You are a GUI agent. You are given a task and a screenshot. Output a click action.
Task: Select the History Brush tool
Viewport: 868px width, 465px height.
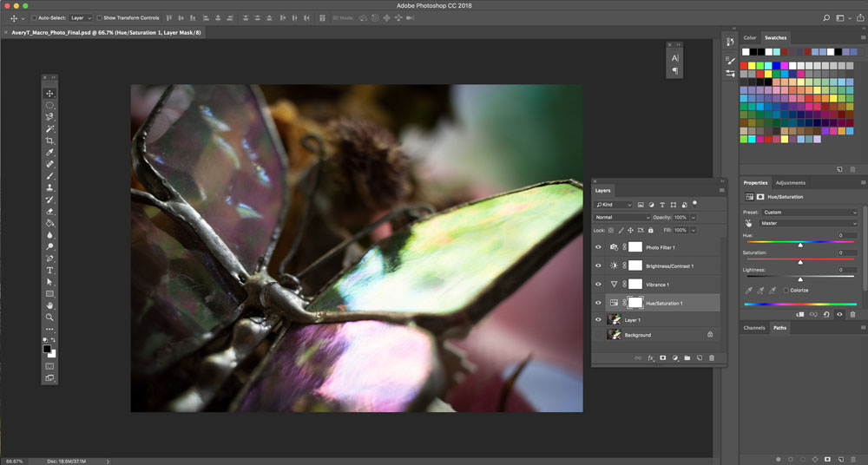[x=49, y=200]
